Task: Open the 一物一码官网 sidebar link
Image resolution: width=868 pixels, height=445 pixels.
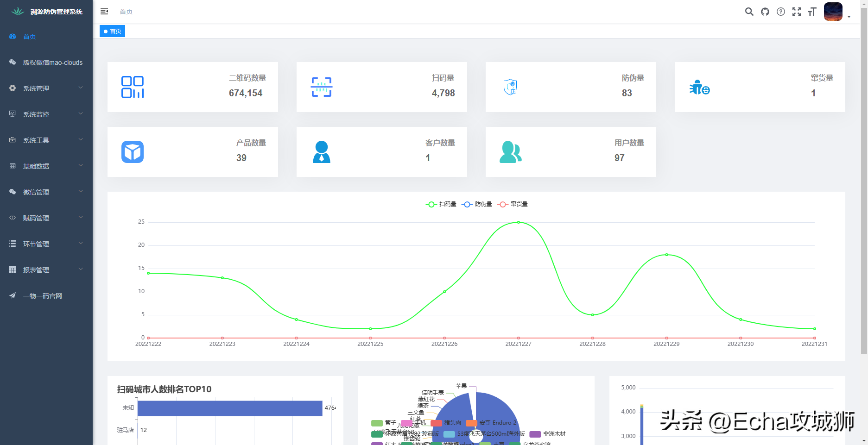Action: (x=46, y=296)
